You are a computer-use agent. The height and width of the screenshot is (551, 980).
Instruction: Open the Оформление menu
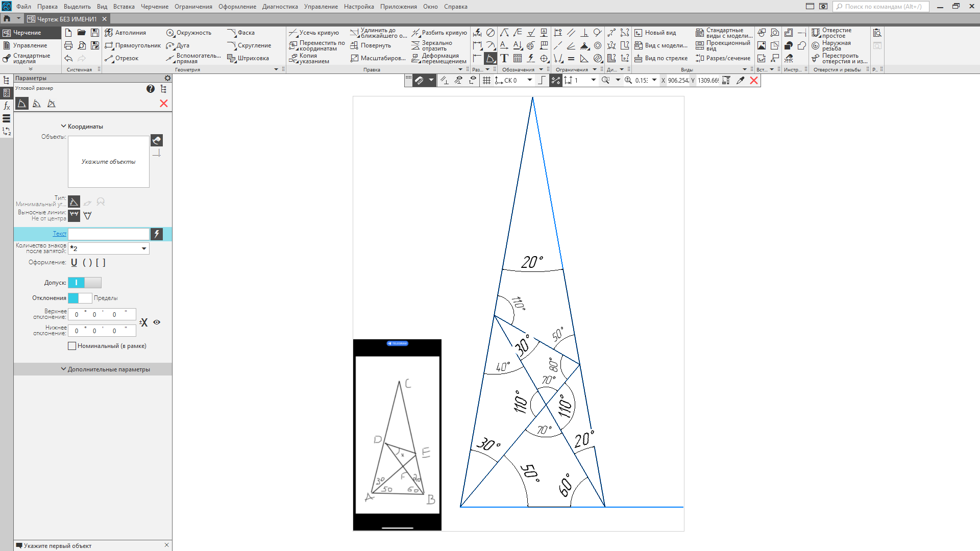[x=237, y=7]
